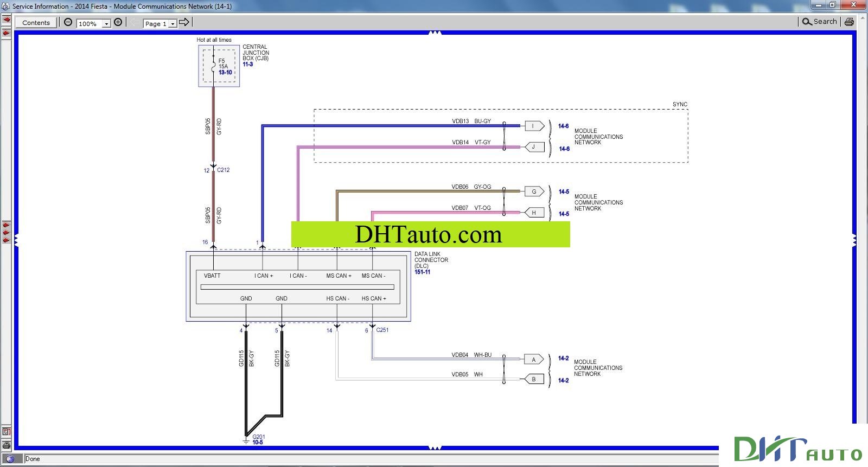Open the 14-2 reference beside connector A
This screenshot has width=868, height=467.
click(x=563, y=358)
